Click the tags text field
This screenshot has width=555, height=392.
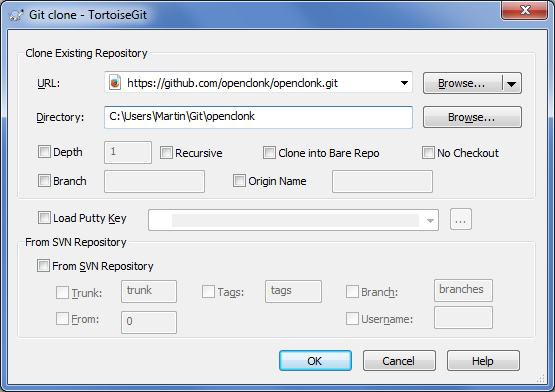293,291
